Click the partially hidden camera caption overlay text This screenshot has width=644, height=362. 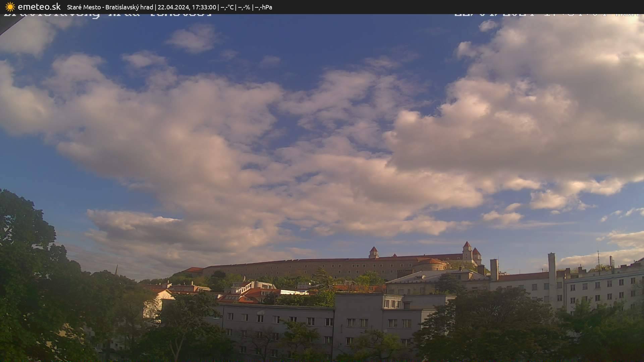point(107,15)
